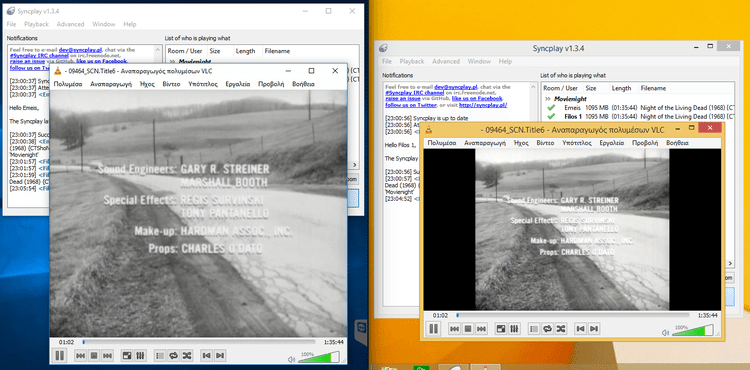Open Αναπαραγωγή menu in right VLC window
The width and height of the screenshot is (750, 370).
pyautogui.click(x=485, y=143)
